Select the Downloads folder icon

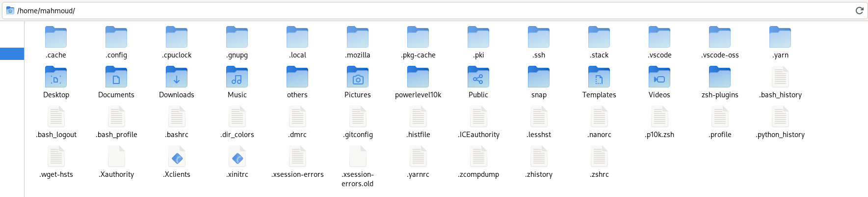click(177, 78)
